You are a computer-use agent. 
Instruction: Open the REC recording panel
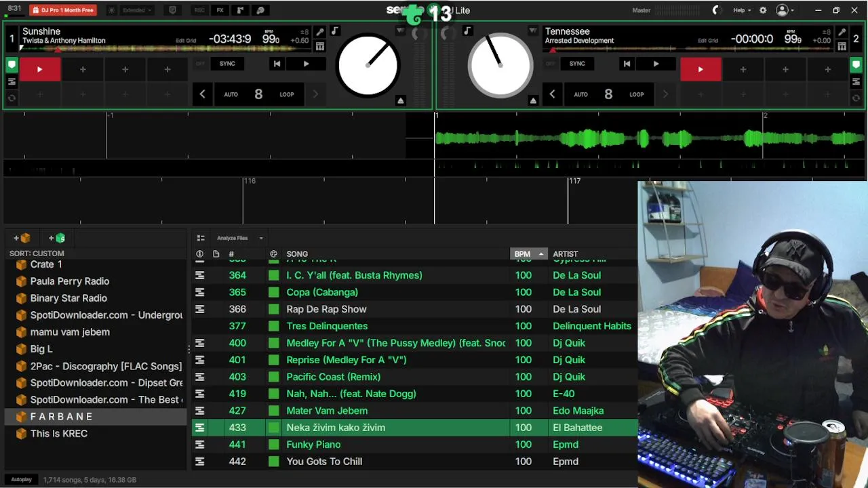point(199,10)
